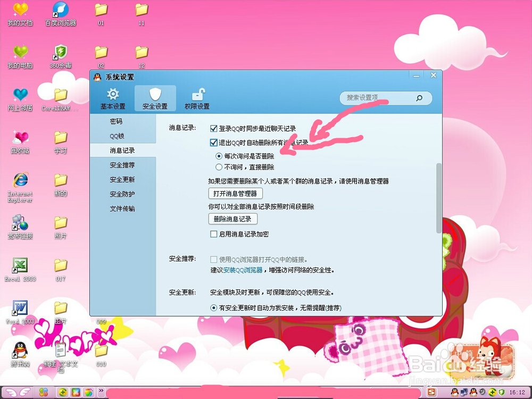
Task: Click the 删除消息记录 button
Action: click(x=233, y=219)
